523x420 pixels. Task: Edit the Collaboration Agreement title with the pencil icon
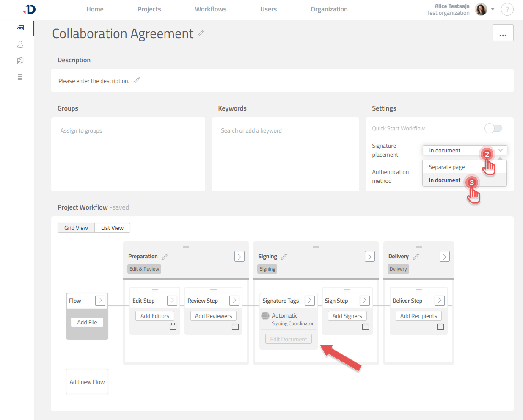(201, 33)
